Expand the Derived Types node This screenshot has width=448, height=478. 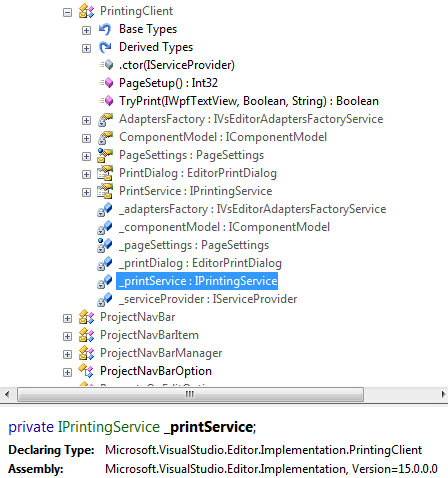86,49
